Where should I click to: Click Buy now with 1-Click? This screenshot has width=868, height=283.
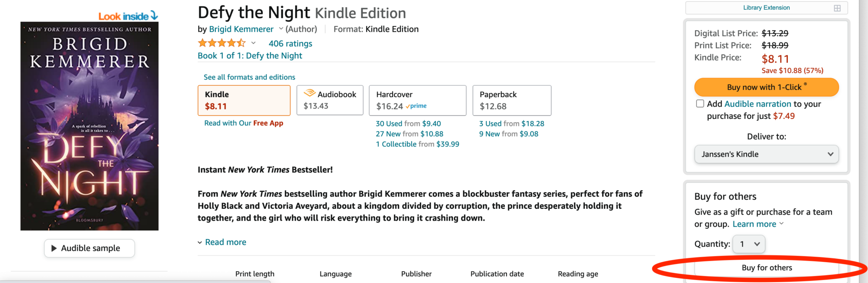(766, 87)
